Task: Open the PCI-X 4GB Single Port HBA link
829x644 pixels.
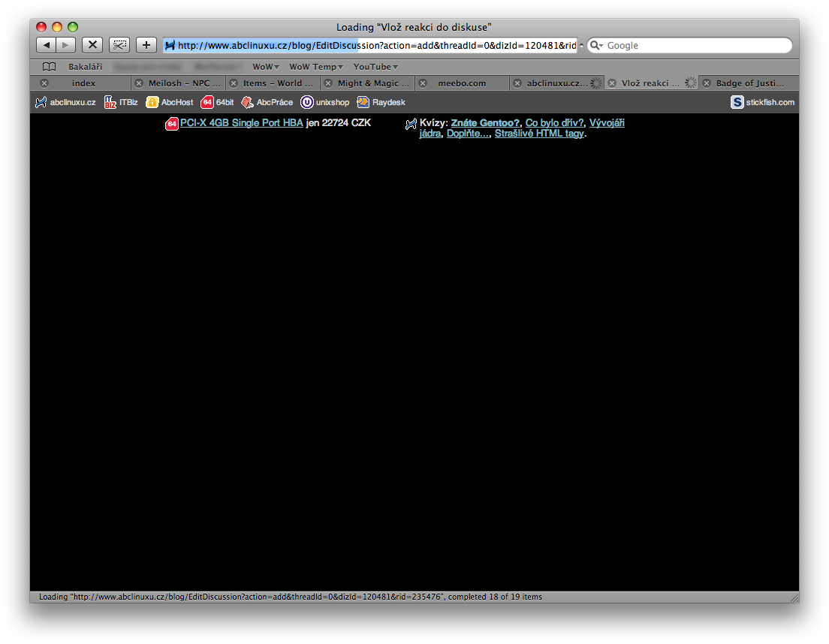Action: click(242, 122)
